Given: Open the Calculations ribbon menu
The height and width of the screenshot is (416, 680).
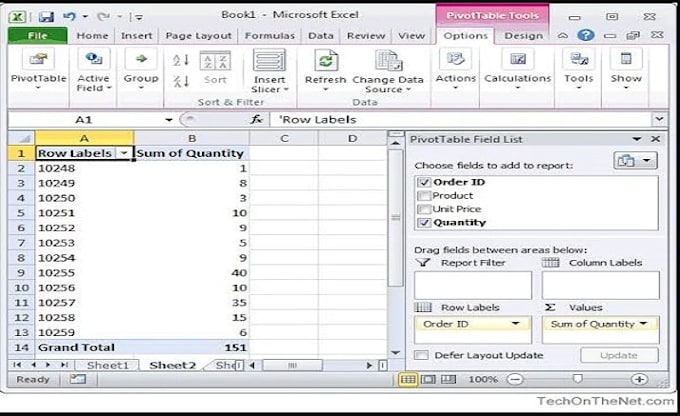Looking at the screenshot, I should (517, 69).
